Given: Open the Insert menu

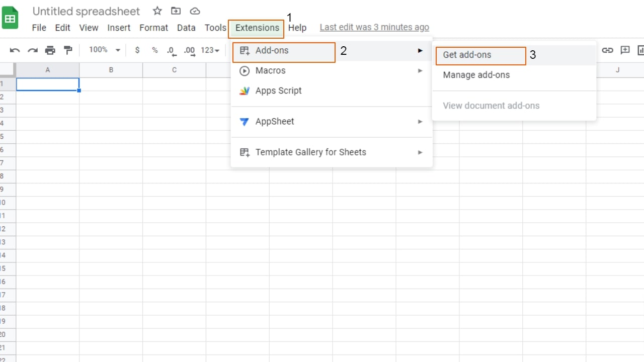Looking at the screenshot, I should [x=119, y=28].
